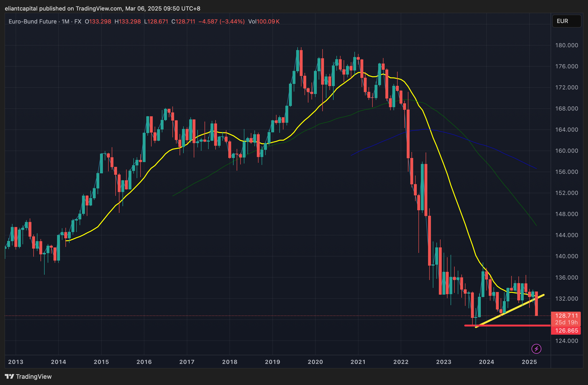Click the TradingView logo icon
Screen dimensions: 588x385
tap(9, 376)
